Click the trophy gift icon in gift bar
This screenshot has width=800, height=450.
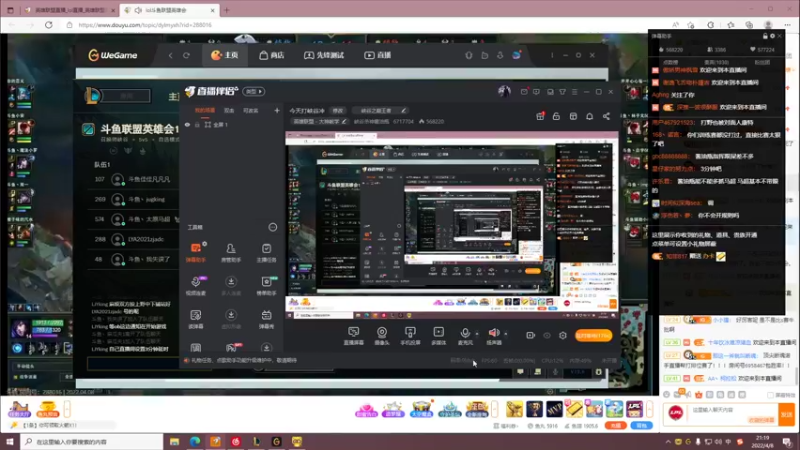pos(534,409)
